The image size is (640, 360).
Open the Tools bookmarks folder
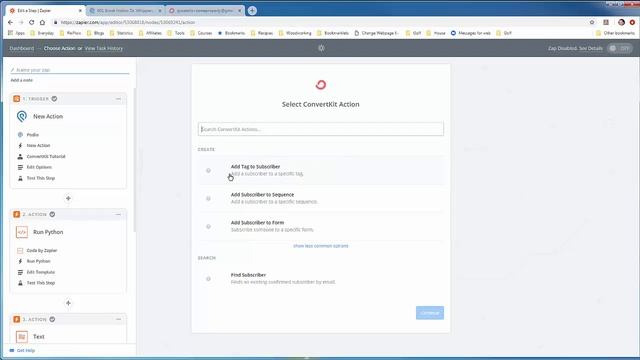click(x=176, y=33)
